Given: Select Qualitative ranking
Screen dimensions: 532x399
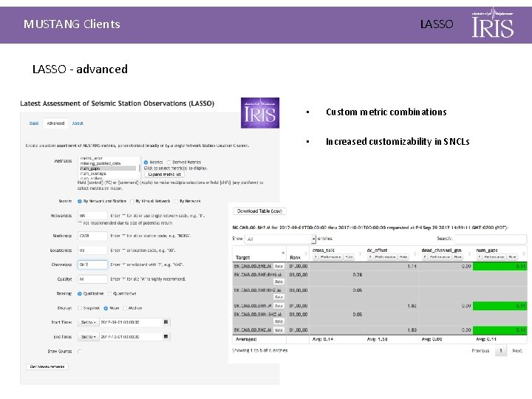Looking at the screenshot, I should click(79, 294).
